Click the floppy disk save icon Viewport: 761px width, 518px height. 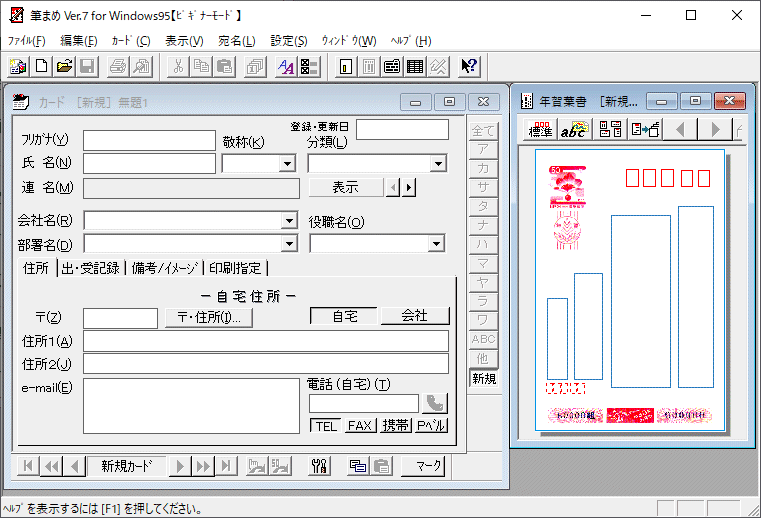(87, 67)
